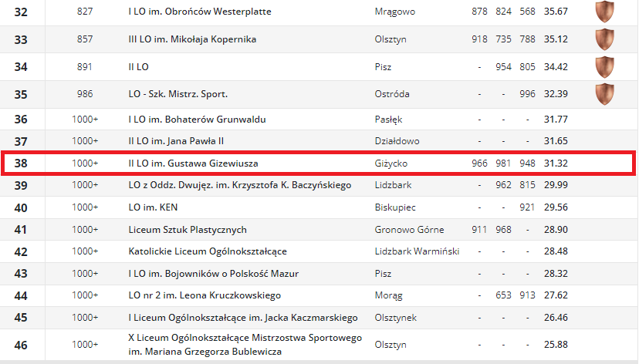Image resolution: width=639 pixels, height=364 pixels.
Task: Click bronze shield for I LO Obrońców Westerplatte
Action: (604, 12)
